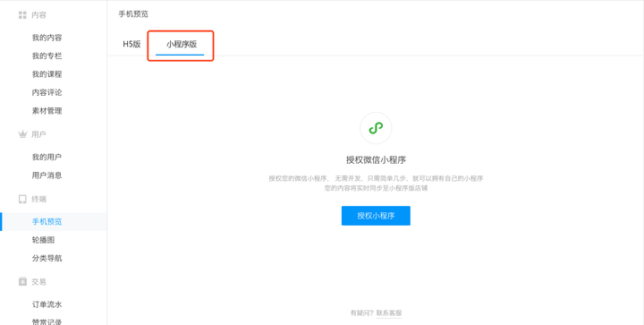Switch to the 小程序版 tab
The width and height of the screenshot is (644, 325).
pyautogui.click(x=181, y=45)
